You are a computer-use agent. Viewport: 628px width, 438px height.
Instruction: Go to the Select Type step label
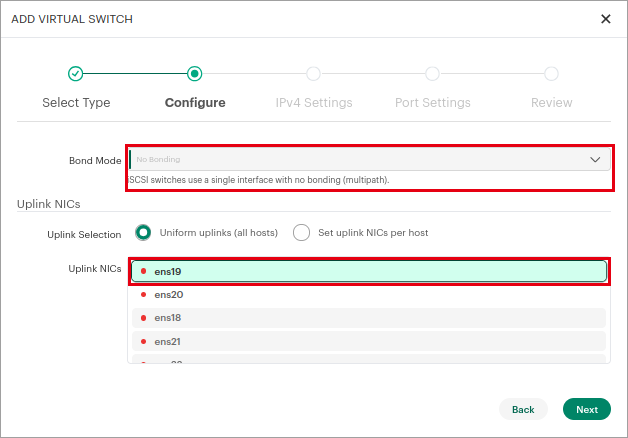pyautogui.click(x=76, y=102)
